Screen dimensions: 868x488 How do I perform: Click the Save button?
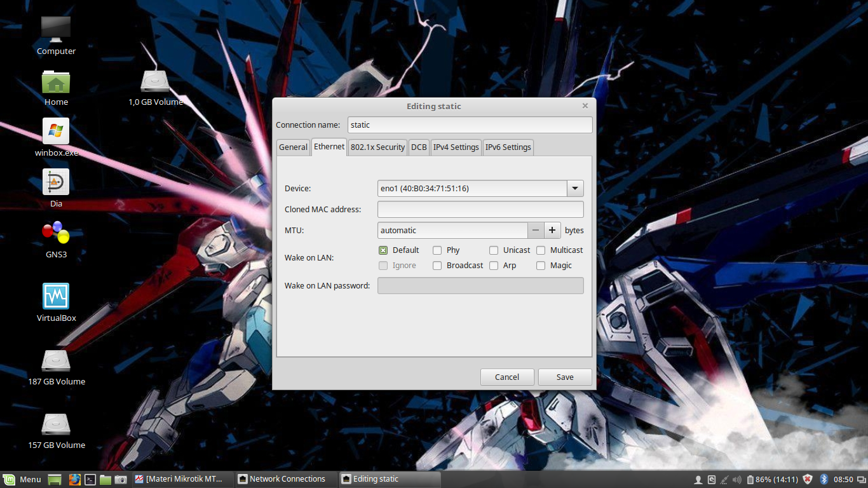[565, 377]
